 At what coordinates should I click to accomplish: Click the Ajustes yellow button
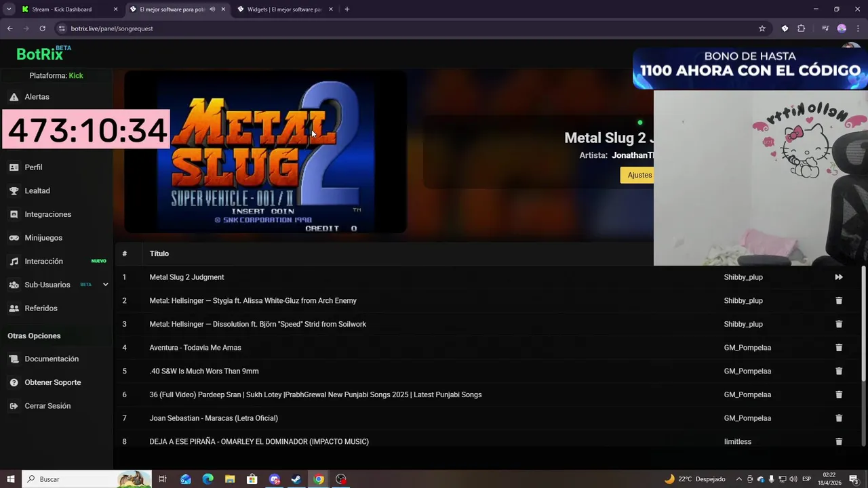(639, 176)
